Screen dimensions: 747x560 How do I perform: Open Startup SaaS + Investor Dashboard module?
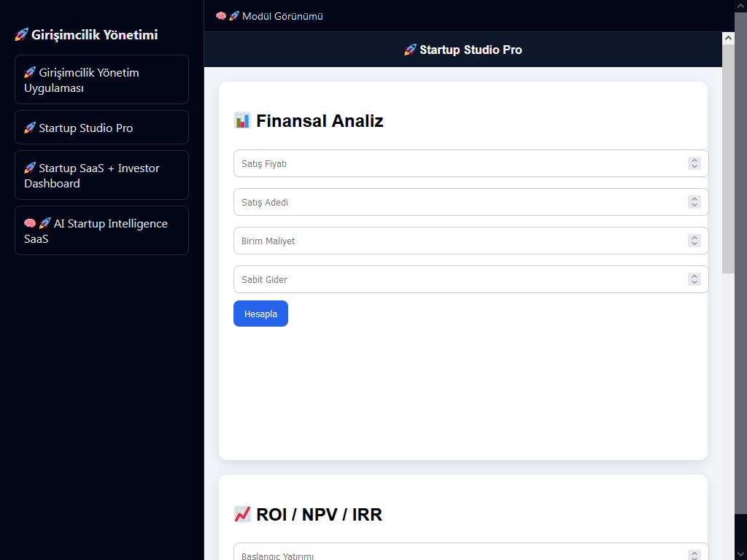101,175
